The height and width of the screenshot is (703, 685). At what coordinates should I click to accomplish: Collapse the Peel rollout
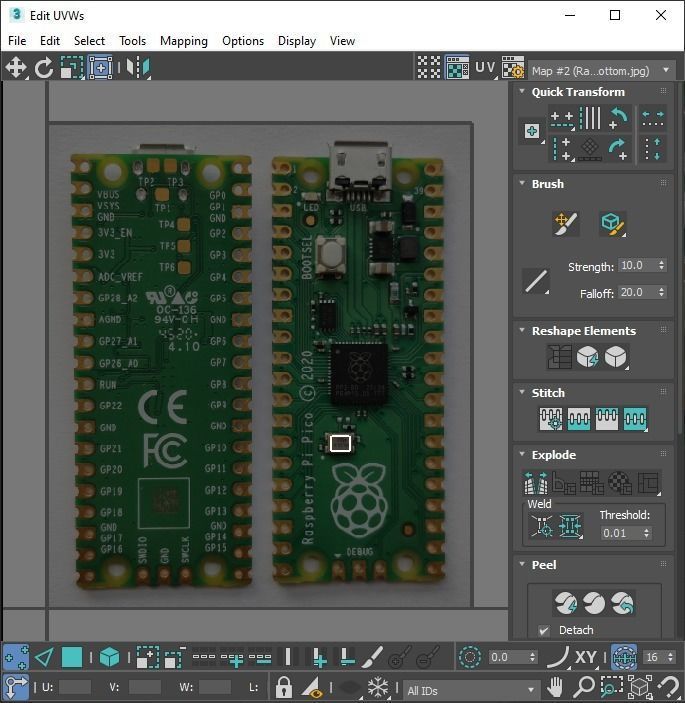pyautogui.click(x=522, y=564)
